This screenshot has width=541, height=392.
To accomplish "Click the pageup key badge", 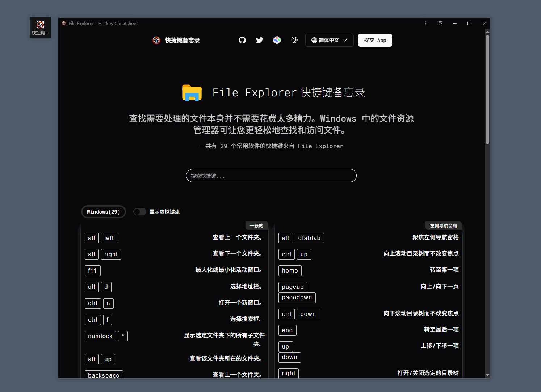I will [293, 287].
